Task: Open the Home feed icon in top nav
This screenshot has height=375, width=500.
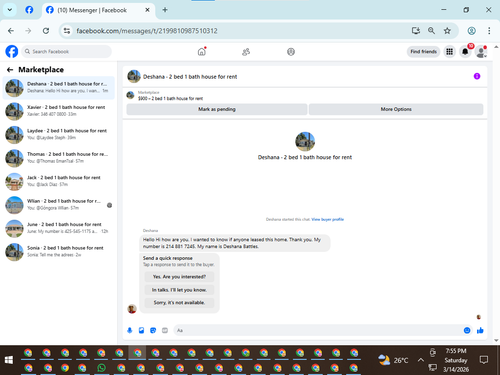Action: 202,52
